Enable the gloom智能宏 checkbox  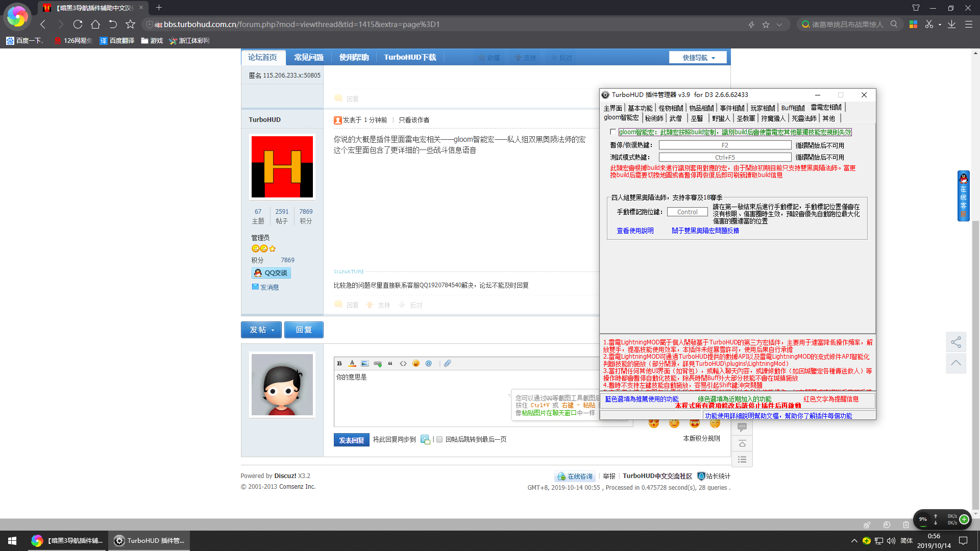tap(613, 132)
